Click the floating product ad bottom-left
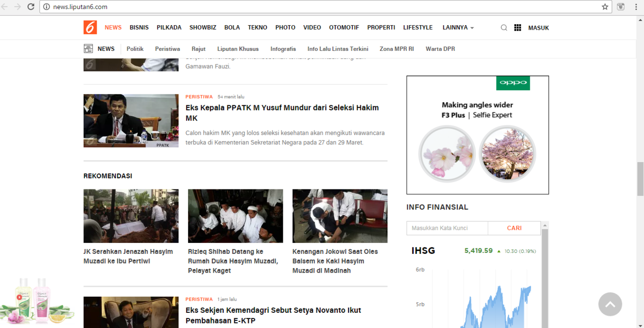The width and height of the screenshot is (644, 328). (x=36, y=301)
